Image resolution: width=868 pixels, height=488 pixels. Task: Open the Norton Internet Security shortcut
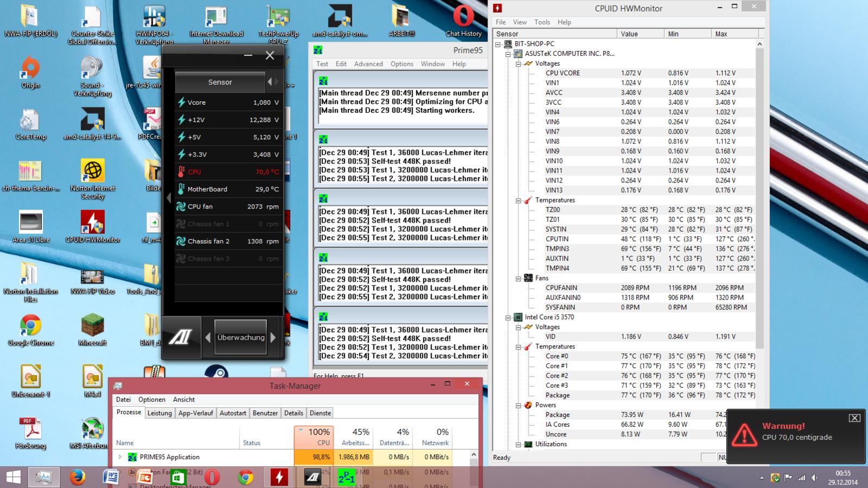pyautogui.click(x=92, y=180)
